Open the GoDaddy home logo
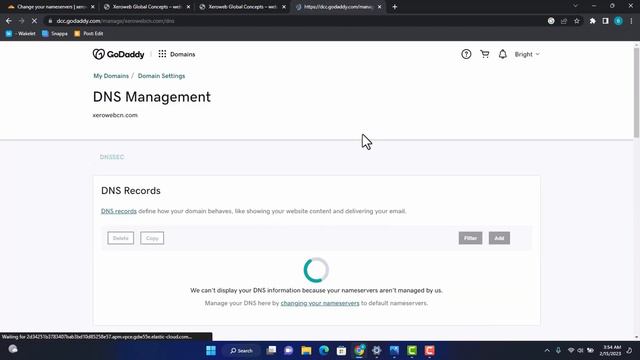 pos(118,54)
